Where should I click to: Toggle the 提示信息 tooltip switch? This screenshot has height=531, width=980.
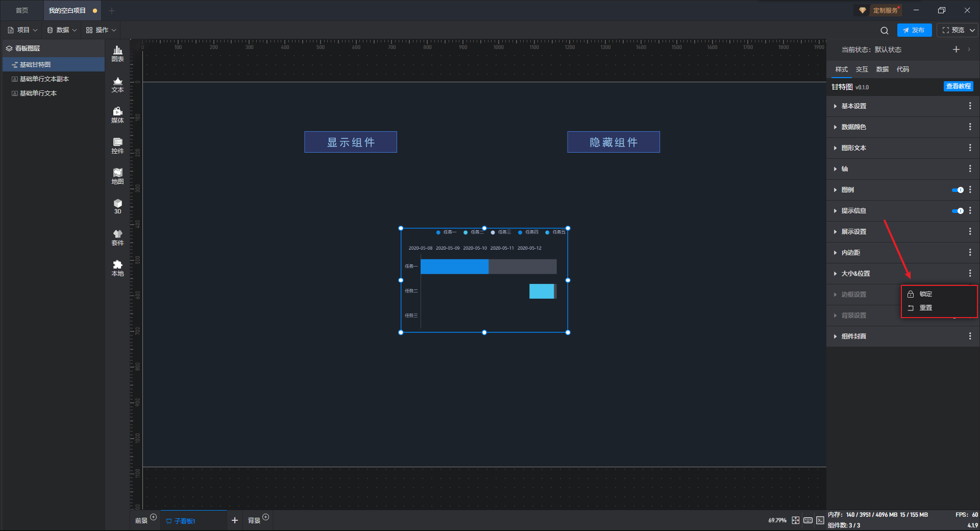pyautogui.click(x=958, y=211)
